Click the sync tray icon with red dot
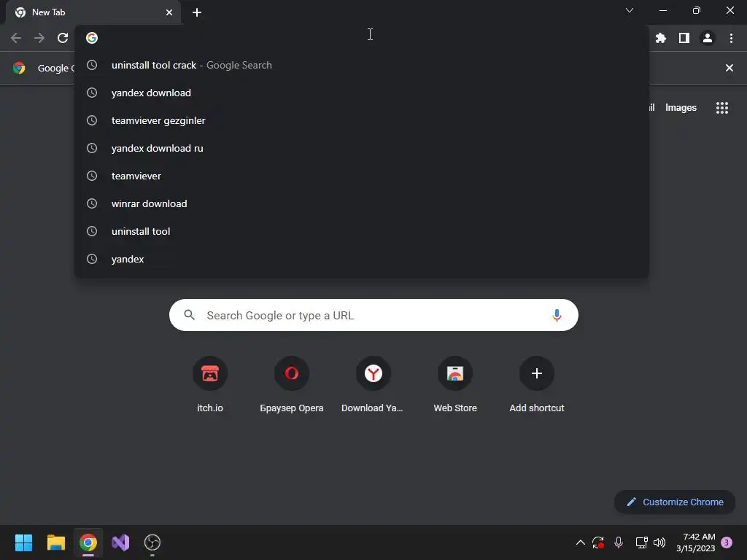 tap(598, 542)
